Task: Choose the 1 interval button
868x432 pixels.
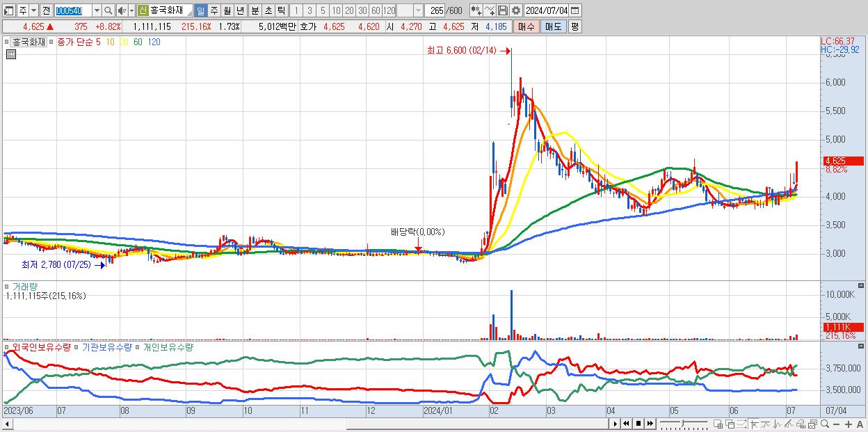Action: point(296,11)
